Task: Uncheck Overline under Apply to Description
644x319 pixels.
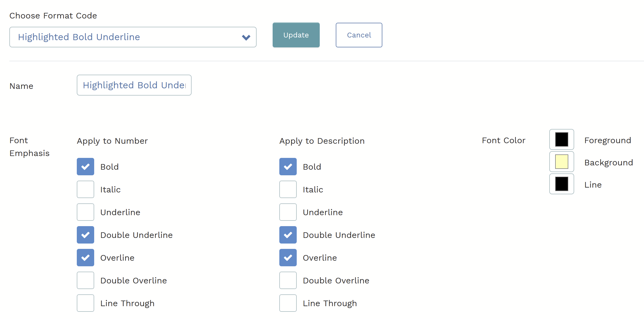Action: tap(288, 258)
